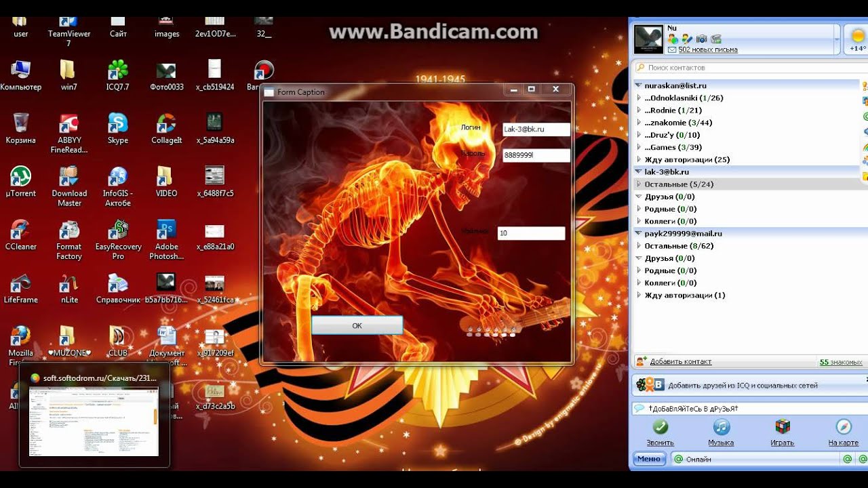The width and height of the screenshot is (868, 488).
Task: Click the edit-profile pencil icon under Nu
Action: pyautogui.click(x=687, y=39)
